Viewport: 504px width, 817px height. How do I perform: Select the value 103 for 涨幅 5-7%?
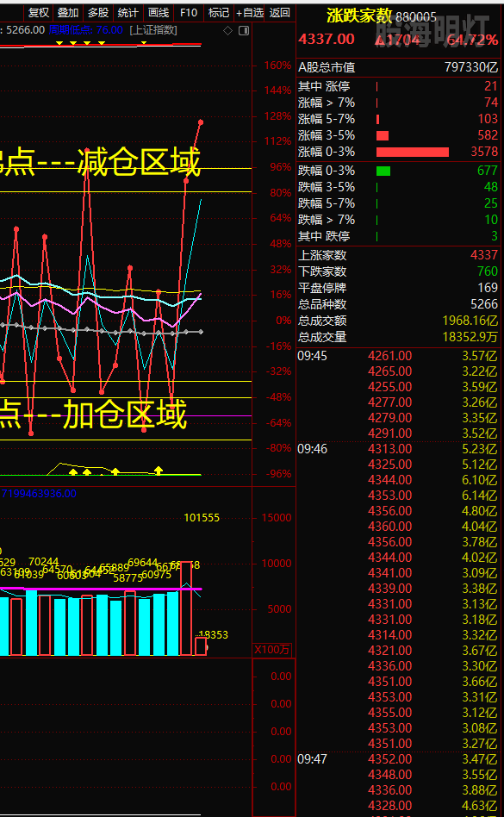tap(488, 119)
